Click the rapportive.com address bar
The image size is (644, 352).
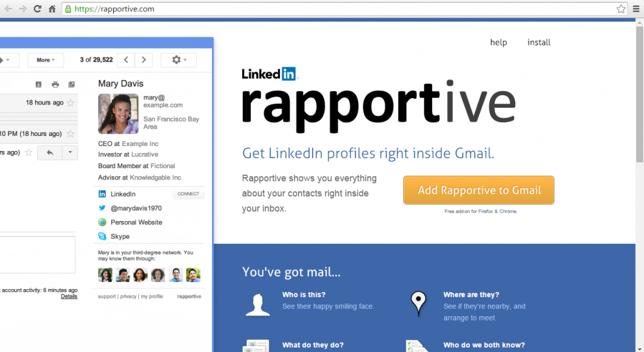coord(344,9)
